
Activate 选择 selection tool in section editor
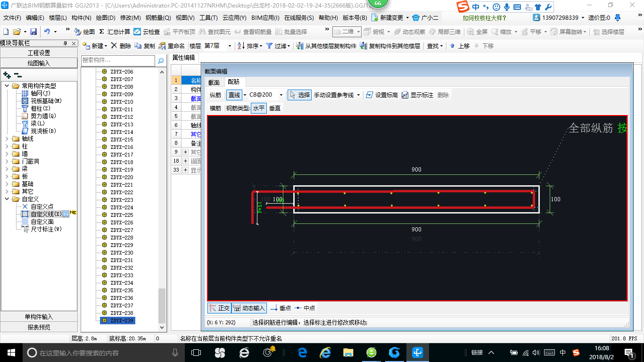[300, 95]
